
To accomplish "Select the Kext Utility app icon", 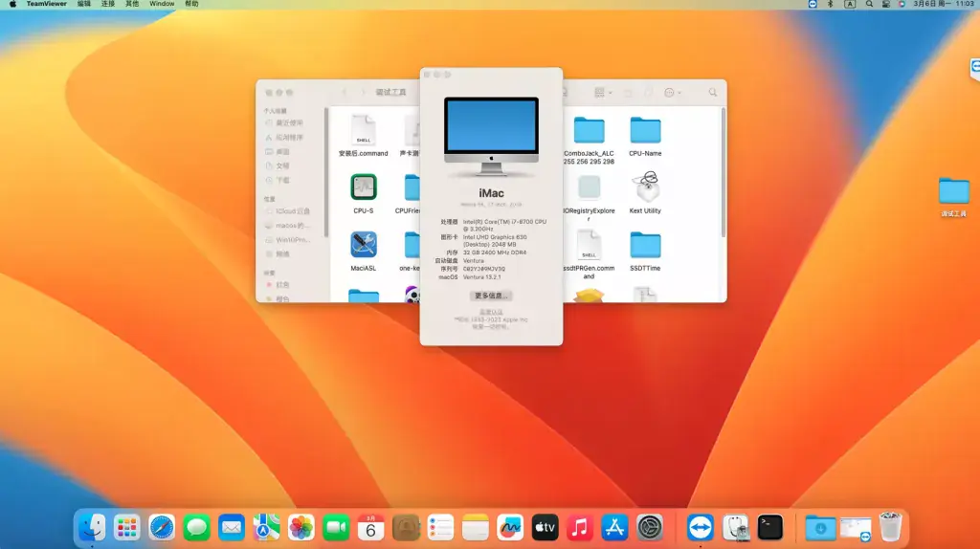I will (x=645, y=187).
